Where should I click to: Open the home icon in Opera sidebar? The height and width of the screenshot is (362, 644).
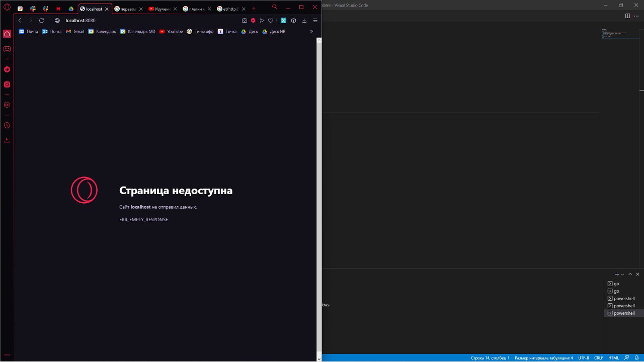coord(7,34)
